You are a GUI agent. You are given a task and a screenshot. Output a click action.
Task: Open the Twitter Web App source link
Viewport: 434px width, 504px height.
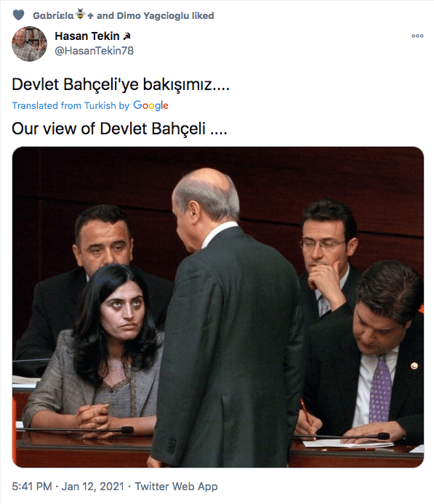(176, 486)
